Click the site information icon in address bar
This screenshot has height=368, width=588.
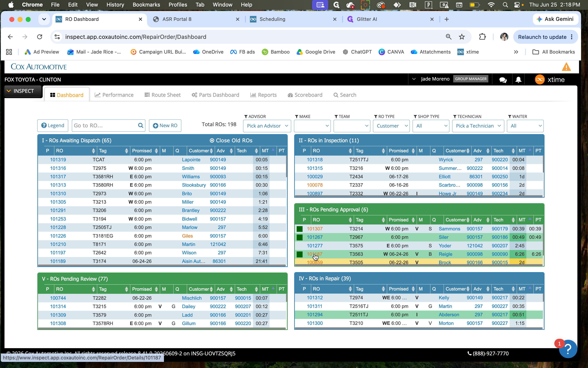[x=57, y=37]
